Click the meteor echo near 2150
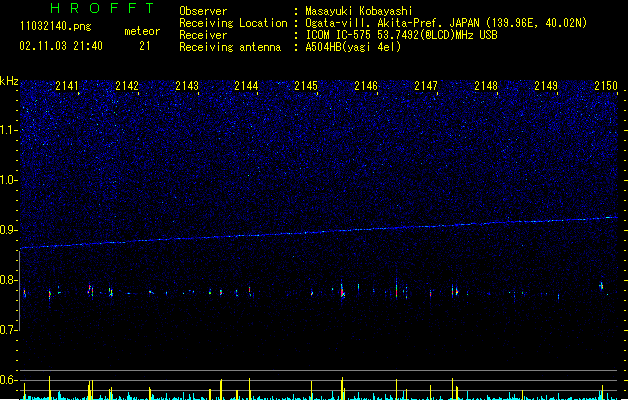Image resolution: width=629 pixels, height=400 pixels. pyautogui.click(x=601, y=286)
